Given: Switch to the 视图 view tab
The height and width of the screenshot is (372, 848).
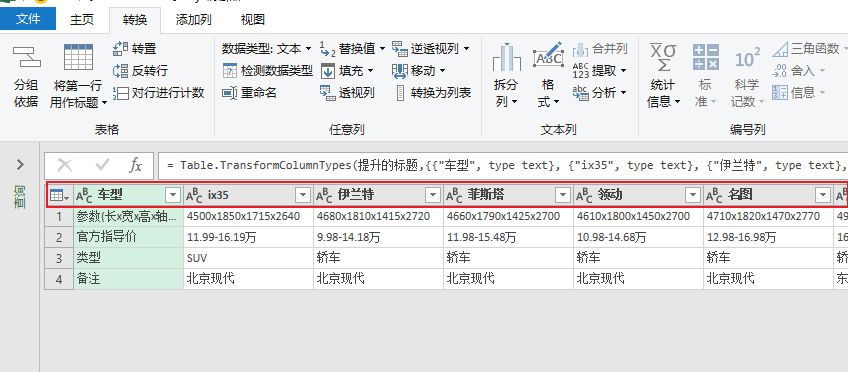Looking at the screenshot, I should (x=253, y=19).
